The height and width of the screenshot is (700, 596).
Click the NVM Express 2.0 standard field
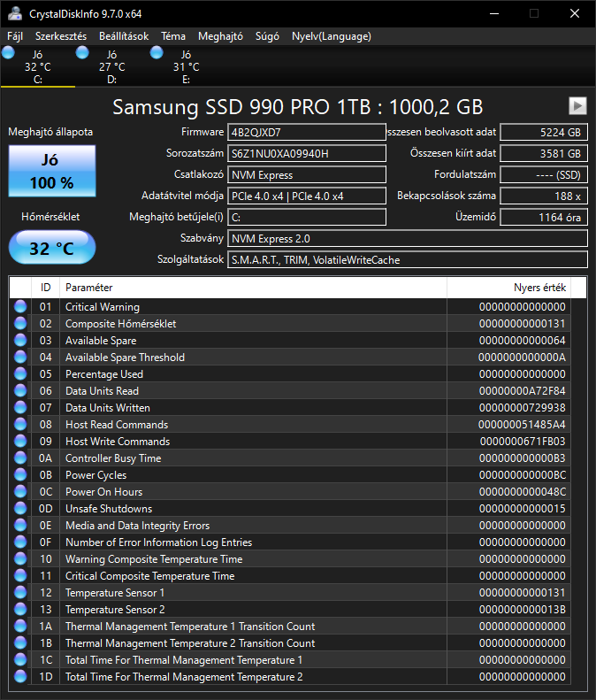tap(408, 238)
